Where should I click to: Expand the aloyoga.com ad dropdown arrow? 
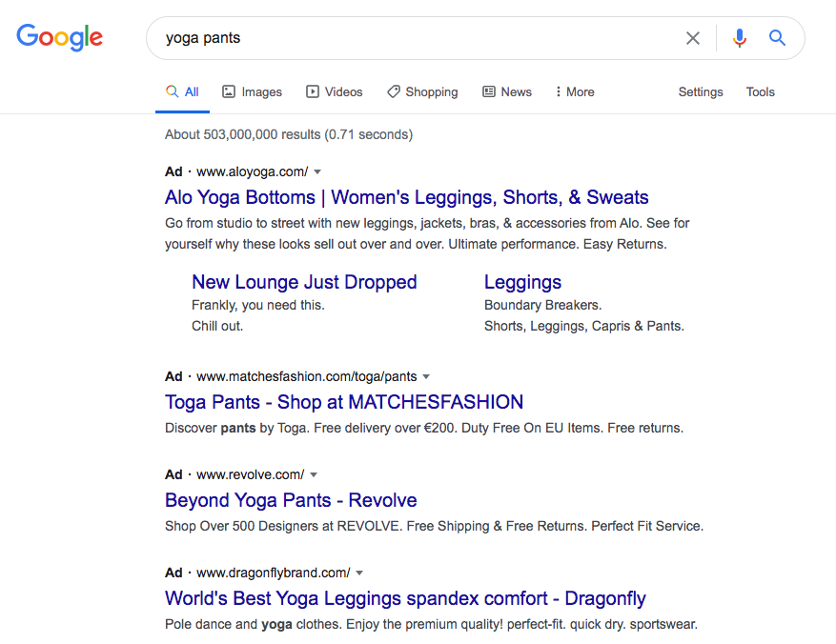click(317, 171)
